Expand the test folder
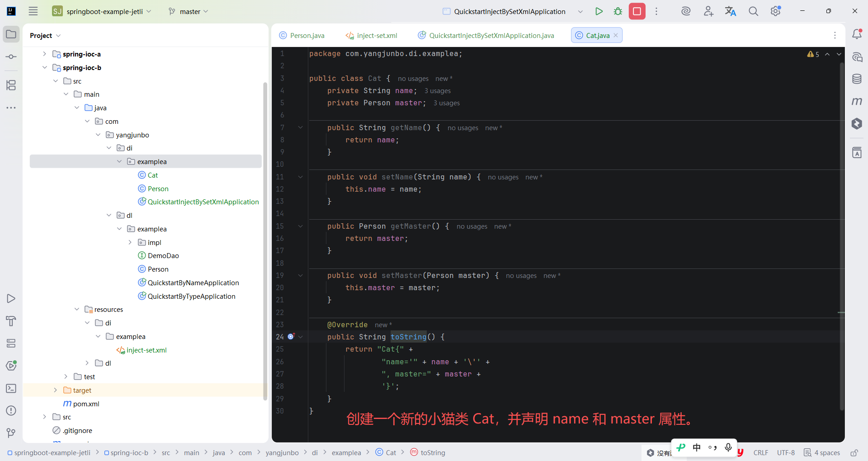This screenshot has height=461, width=868. pyautogui.click(x=66, y=376)
